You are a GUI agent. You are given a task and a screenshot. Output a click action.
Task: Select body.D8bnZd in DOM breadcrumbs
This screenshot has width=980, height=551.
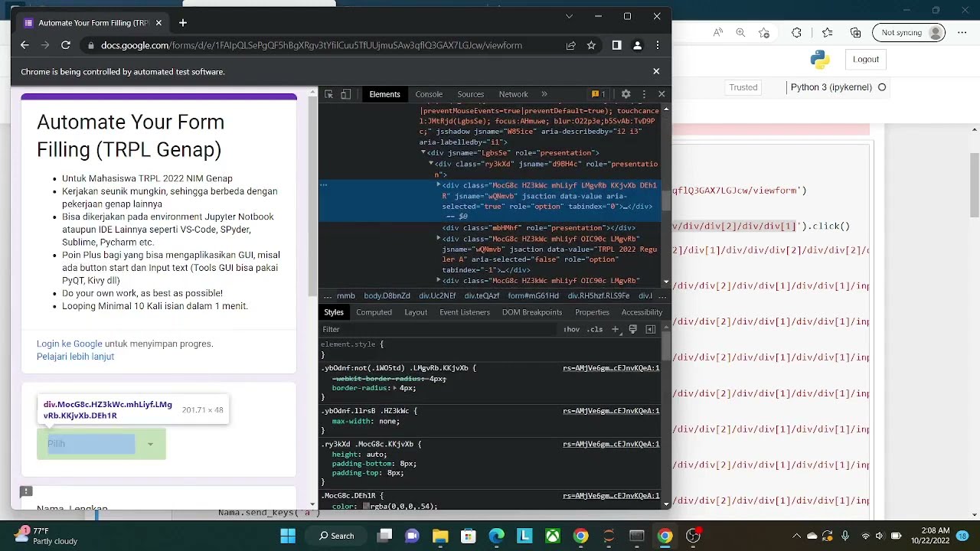[x=387, y=295]
